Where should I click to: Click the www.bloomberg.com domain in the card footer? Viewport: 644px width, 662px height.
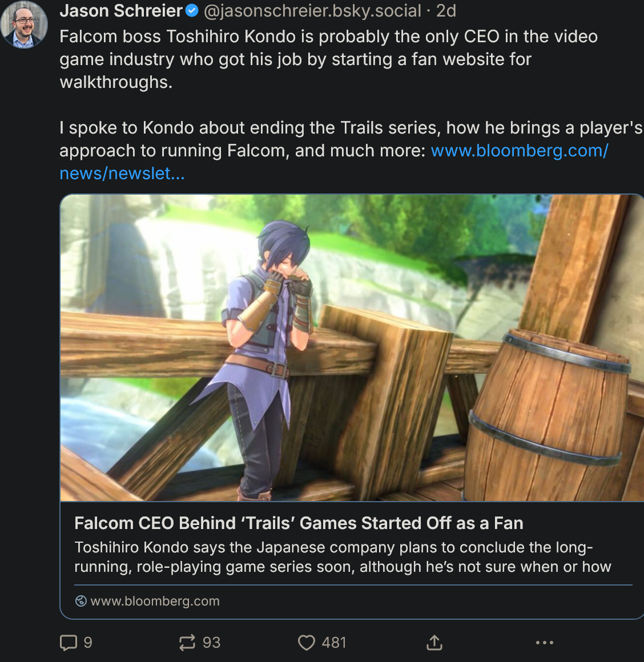155,601
